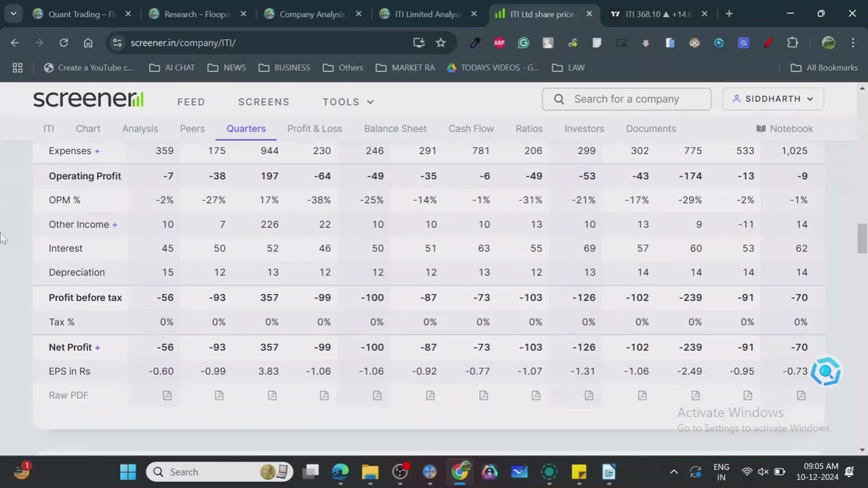Open the Create a YouTube bookmark
Viewport: 868px width, 488px height.
tap(88, 68)
